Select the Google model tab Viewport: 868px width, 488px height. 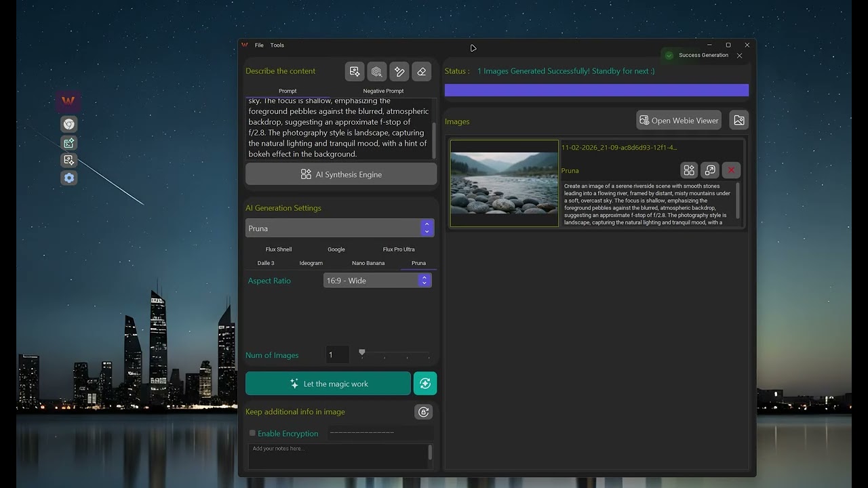(336, 249)
